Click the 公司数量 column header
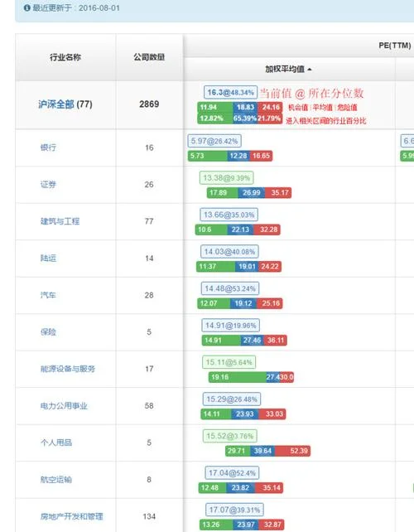Viewport: 414px width, 532px height. [149, 57]
